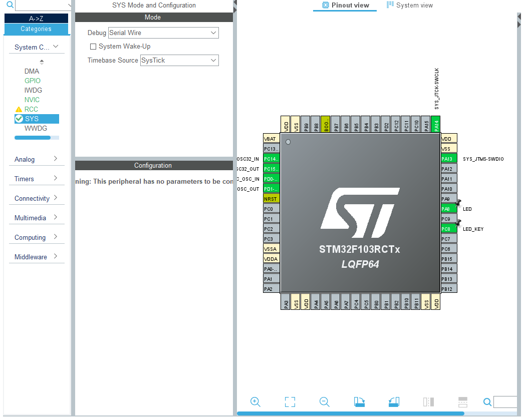This screenshot has width=526, height=420.
Task: Switch to the System view tab
Action: [x=410, y=6]
